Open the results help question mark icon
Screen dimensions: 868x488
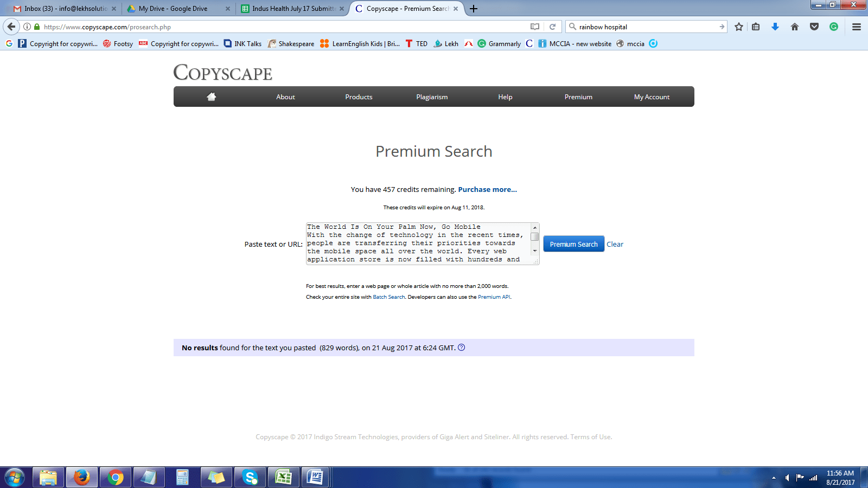pyautogui.click(x=462, y=348)
